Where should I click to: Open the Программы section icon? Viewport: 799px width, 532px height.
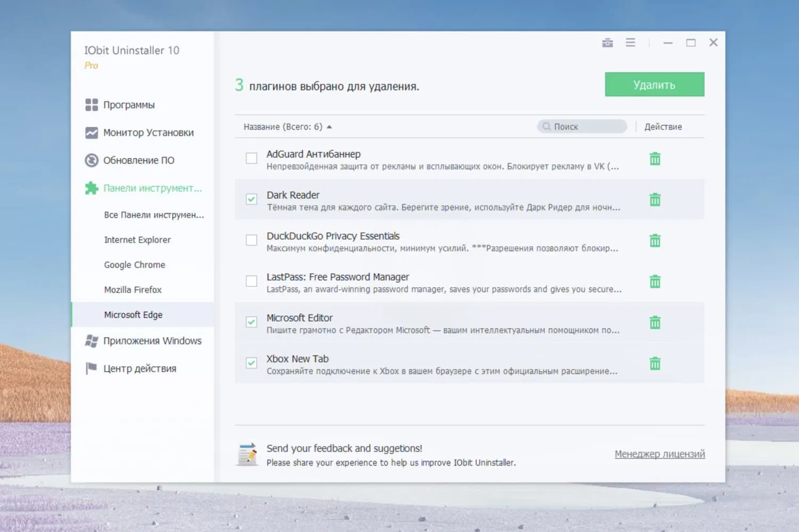pyautogui.click(x=92, y=104)
